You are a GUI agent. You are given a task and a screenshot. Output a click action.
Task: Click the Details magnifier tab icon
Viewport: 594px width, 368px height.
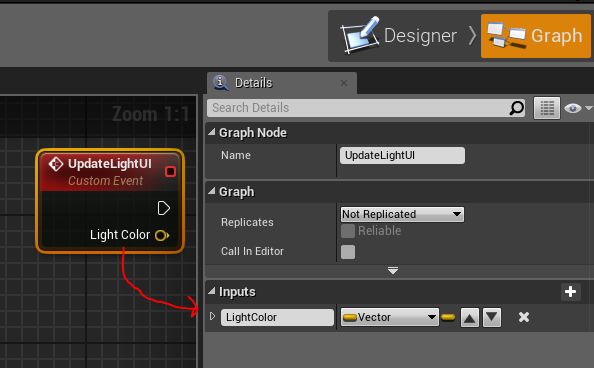coord(220,83)
